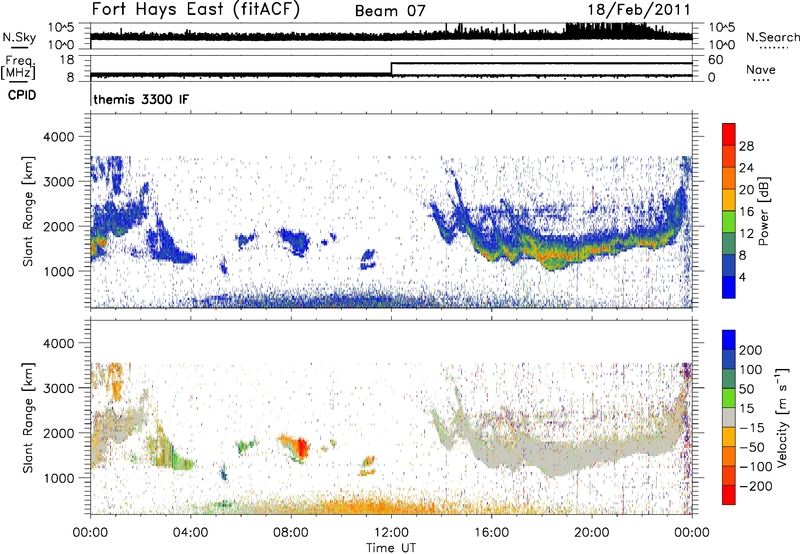Viewport: 800px width, 554px height.
Task: Click the '200' label on velocity color bar
Action: (751, 350)
